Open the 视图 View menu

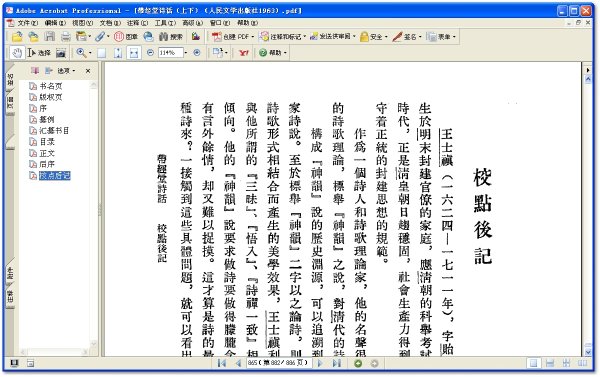pyautogui.click(x=83, y=23)
